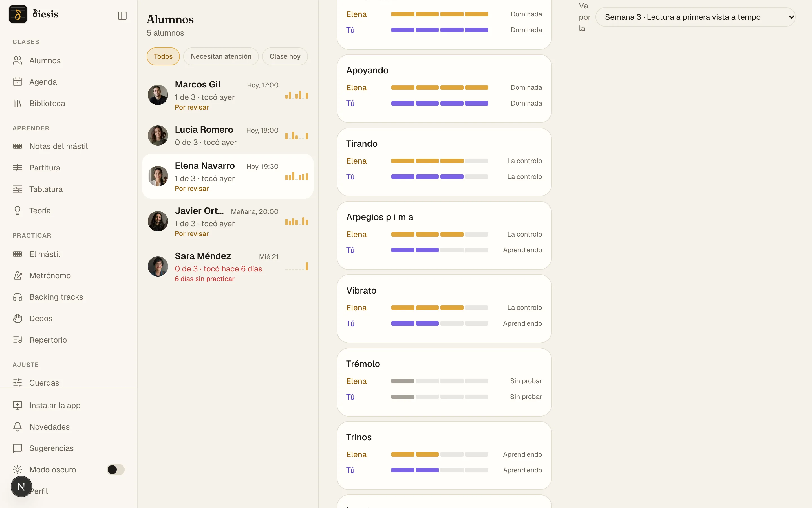Toggle the Modo oscuro switch
The height and width of the screenshot is (508, 812).
click(x=115, y=470)
